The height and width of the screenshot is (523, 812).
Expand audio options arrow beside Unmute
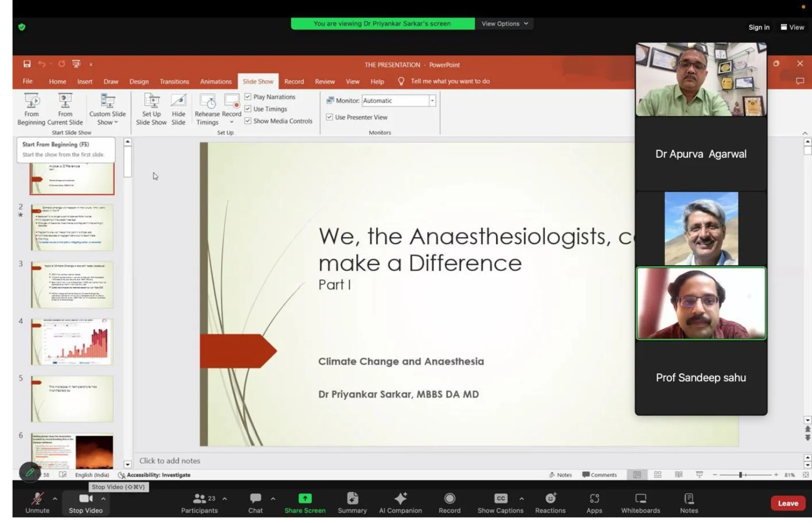55,498
